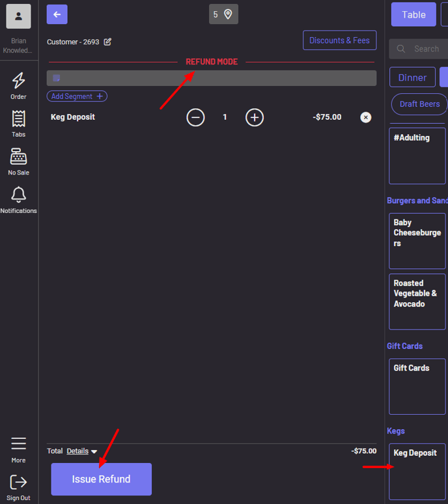448x504 pixels.
Task: Click the Sign Out icon
Action: 18,483
